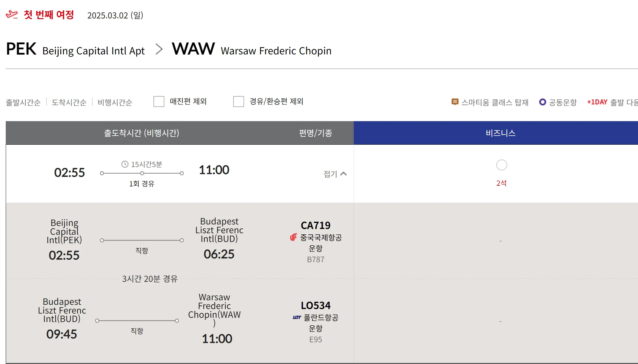Enable the 매진편 제외 checkbox
The width and height of the screenshot is (638, 364).
click(x=159, y=101)
